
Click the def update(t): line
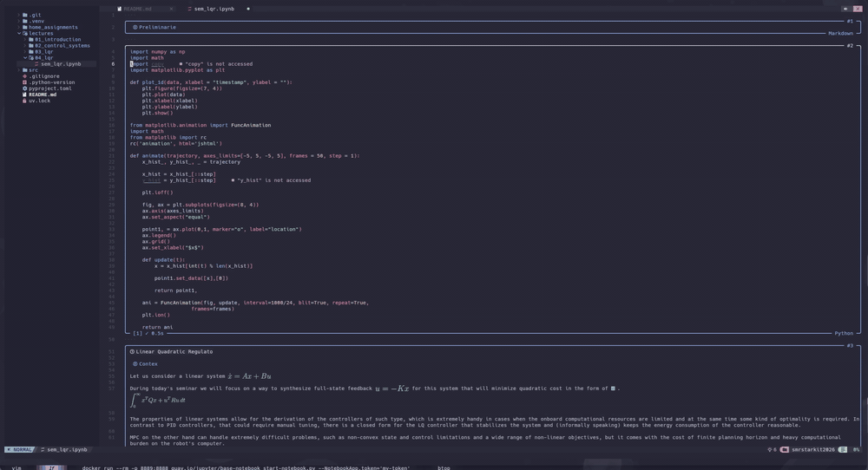coord(163,260)
